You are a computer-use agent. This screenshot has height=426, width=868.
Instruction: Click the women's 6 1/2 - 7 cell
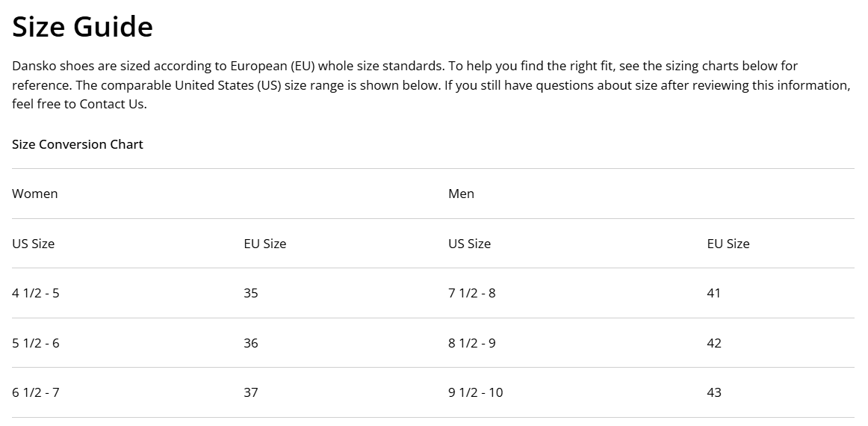pyautogui.click(x=36, y=392)
